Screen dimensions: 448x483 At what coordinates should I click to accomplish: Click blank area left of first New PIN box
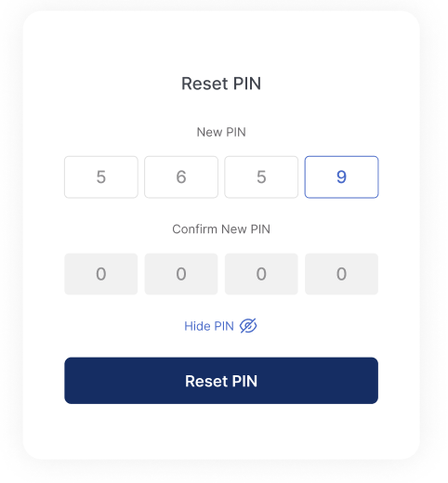coord(44,177)
